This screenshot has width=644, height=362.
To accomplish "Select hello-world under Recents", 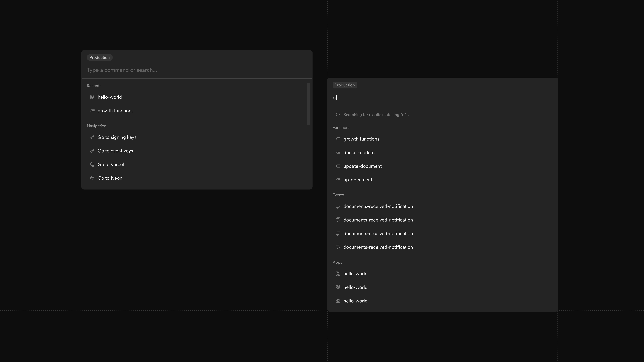I will coord(110,97).
